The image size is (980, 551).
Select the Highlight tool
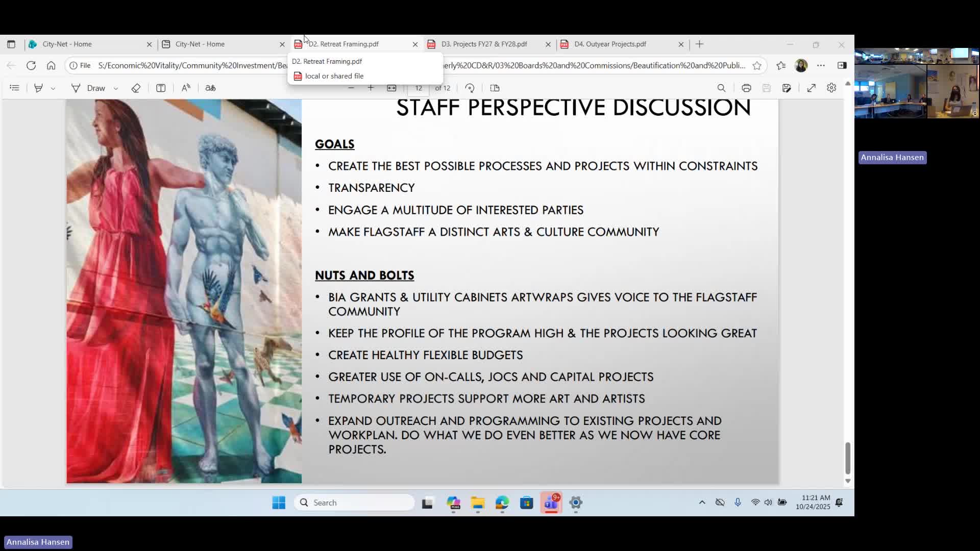click(x=38, y=88)
